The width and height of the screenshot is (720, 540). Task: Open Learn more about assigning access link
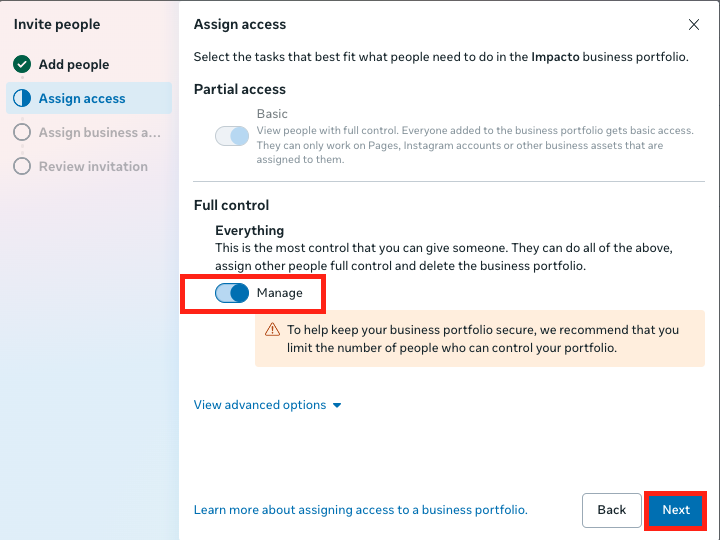tap(360, 510)
